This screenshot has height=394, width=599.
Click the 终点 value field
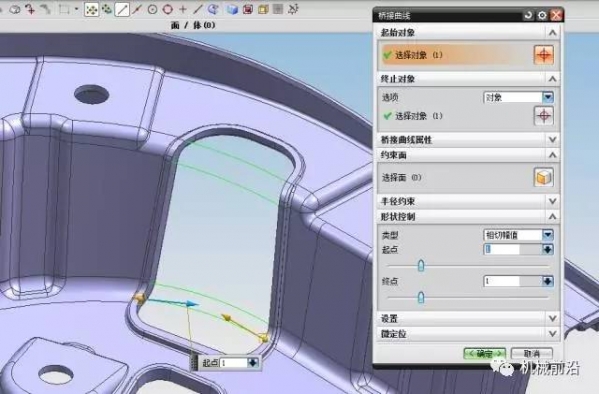(x=502, y=281)
